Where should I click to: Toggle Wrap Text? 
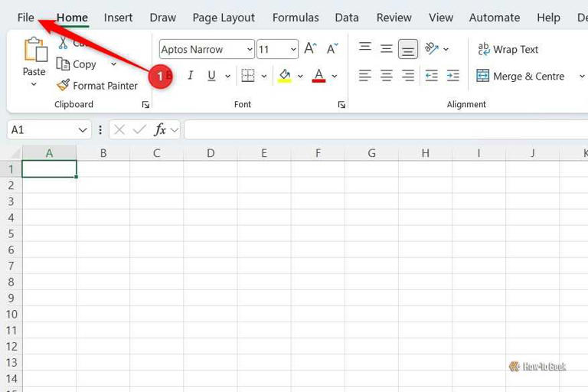click(508, 49)
